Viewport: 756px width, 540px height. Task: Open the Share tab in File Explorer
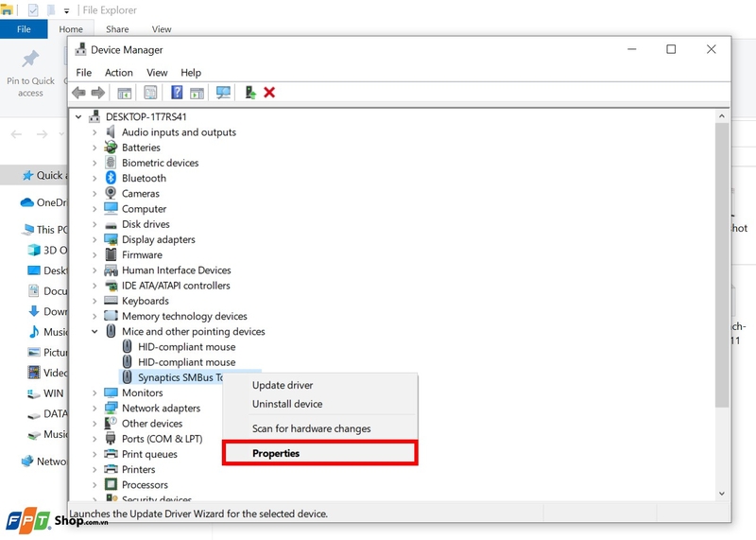pyautogui.click(x=117, y=29)
